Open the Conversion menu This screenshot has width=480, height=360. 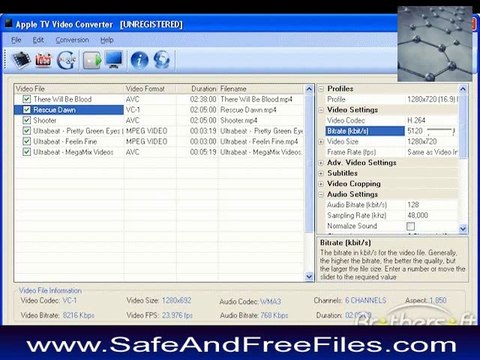[x=72, y=40]
